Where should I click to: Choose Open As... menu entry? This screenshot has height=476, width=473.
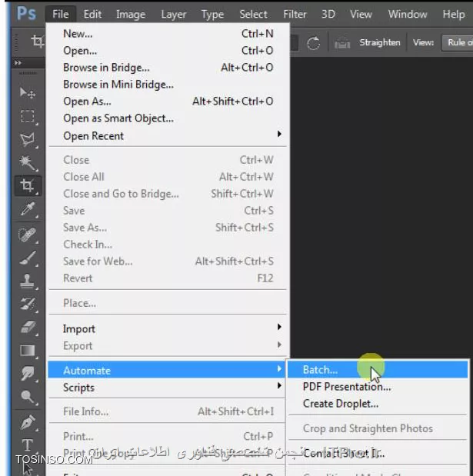(167, 102)
